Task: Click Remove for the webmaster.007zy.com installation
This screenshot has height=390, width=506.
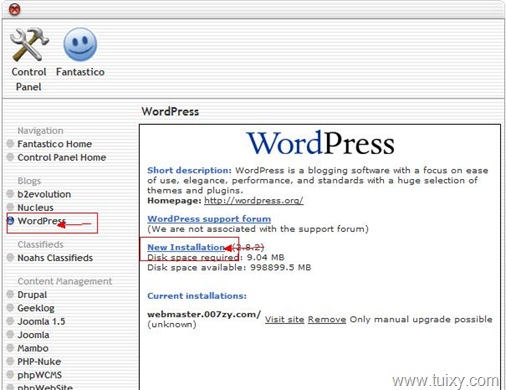Action: (327, 319)
